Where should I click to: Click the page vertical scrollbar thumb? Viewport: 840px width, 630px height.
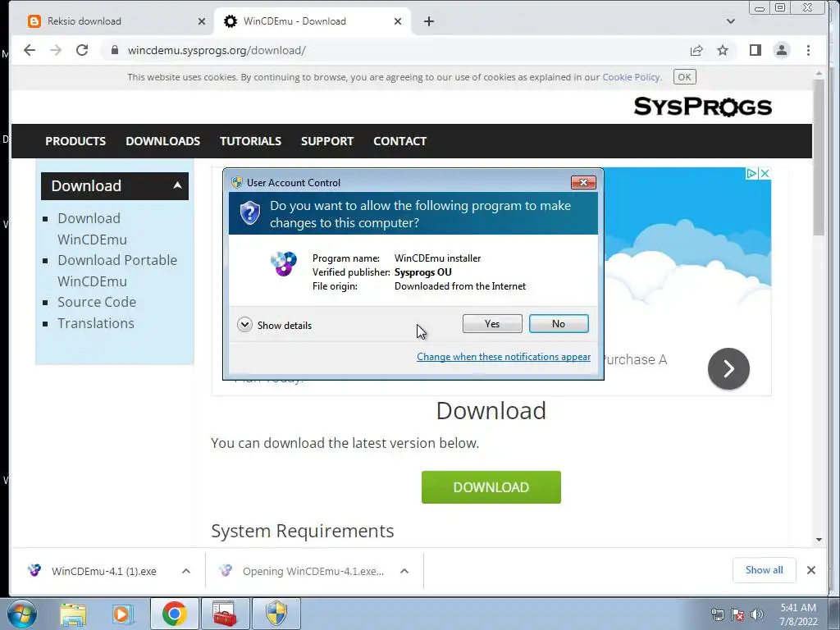point(819,157)
